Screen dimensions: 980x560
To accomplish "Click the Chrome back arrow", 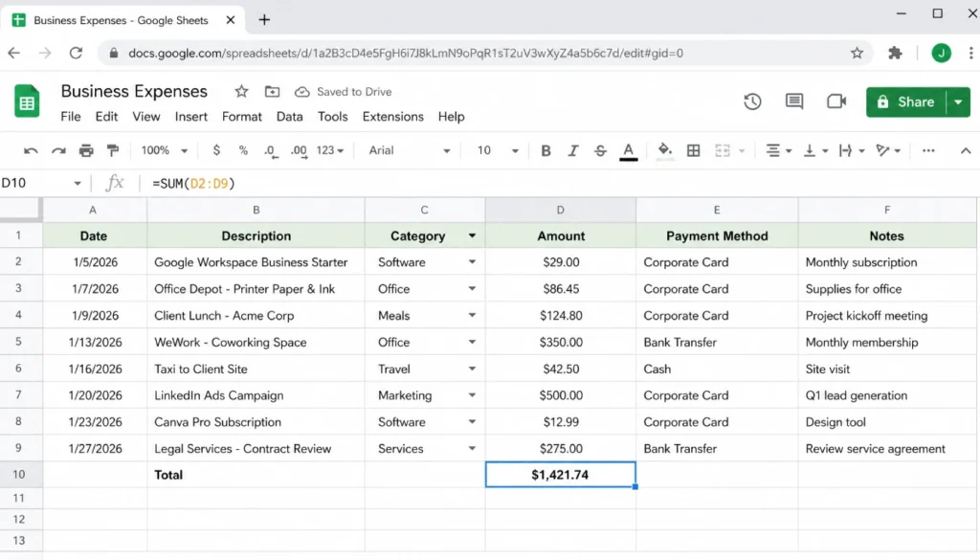I will [13, 53].
